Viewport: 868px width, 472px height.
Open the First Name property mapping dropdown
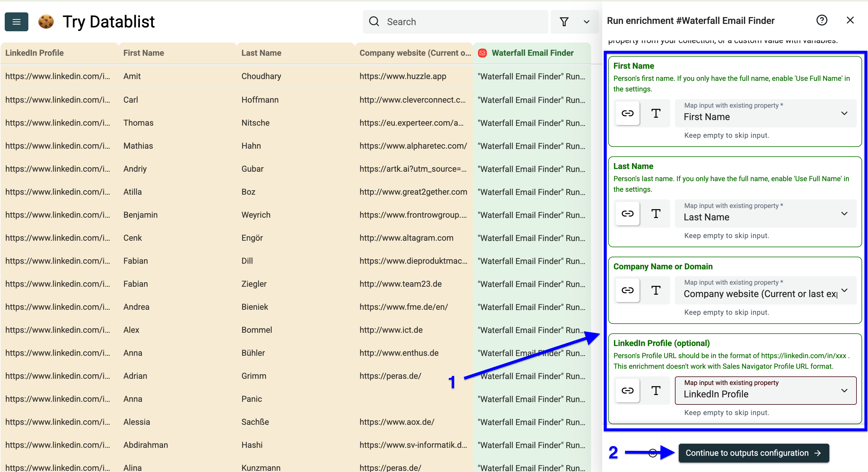(766, 114)
